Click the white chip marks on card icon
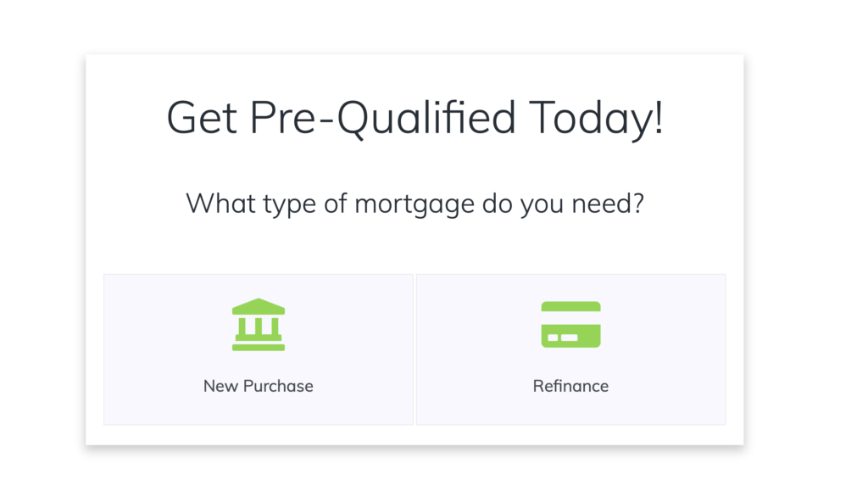This screenshot has width=868, height=497. (x=563, y=338)
